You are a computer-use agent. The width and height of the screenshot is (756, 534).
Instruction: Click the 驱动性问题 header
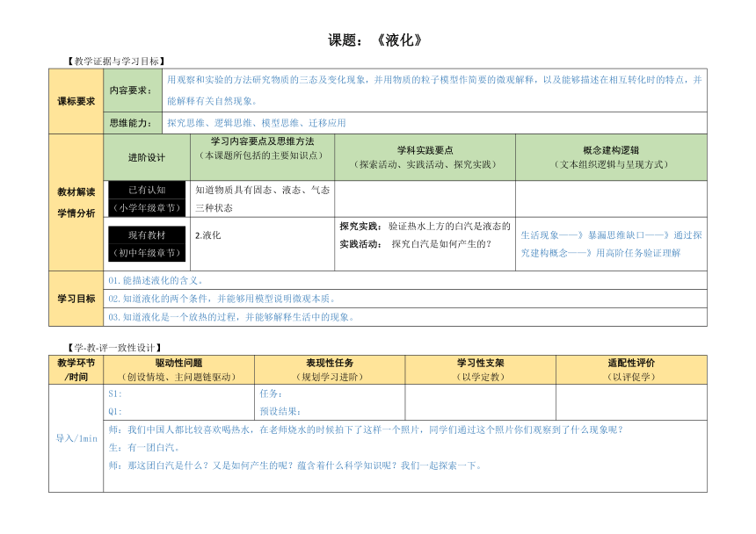pos(178,363)
